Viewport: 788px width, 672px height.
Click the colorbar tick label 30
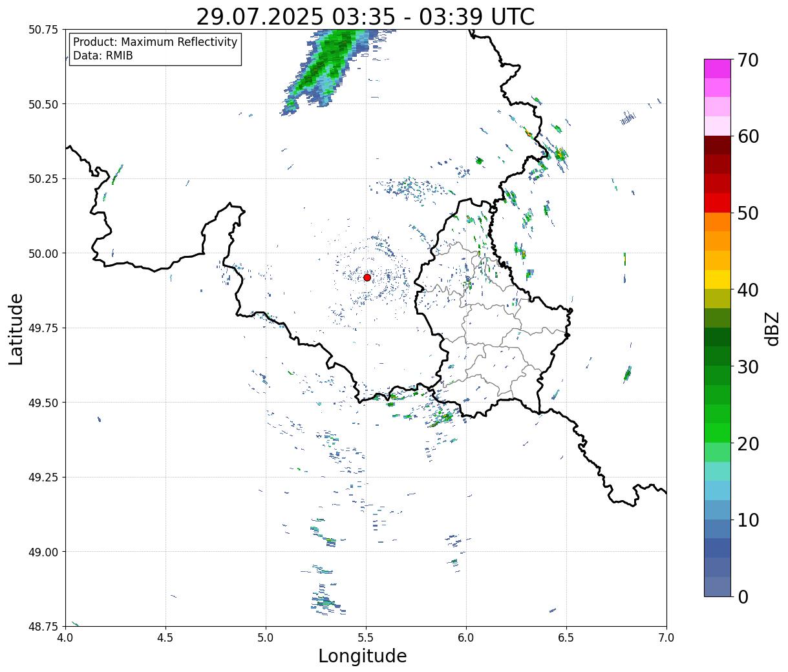(747, 366)
